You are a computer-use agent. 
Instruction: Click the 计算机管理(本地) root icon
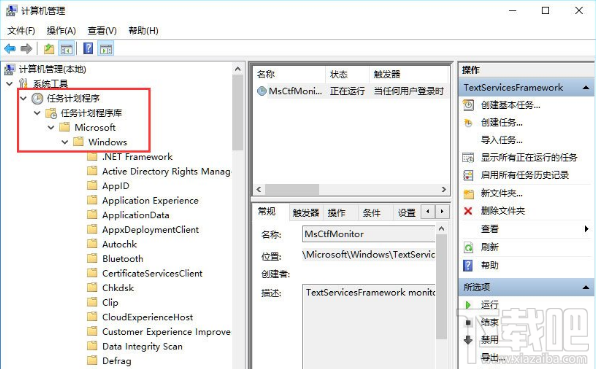pyautogui.click(x=10, y=69)
